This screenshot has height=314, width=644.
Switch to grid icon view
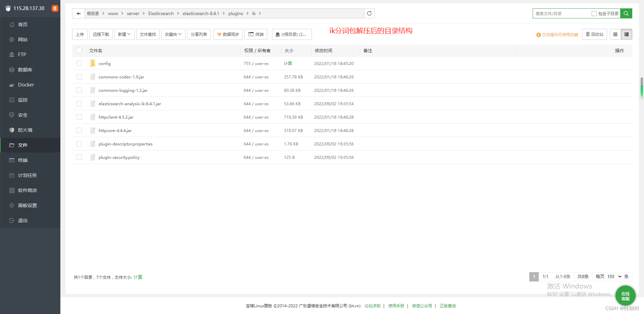click(x=615, y=34)
